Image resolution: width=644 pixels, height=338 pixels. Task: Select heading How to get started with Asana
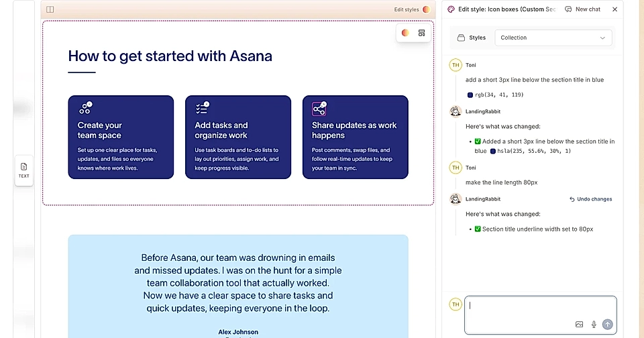[x=170, y=56]
